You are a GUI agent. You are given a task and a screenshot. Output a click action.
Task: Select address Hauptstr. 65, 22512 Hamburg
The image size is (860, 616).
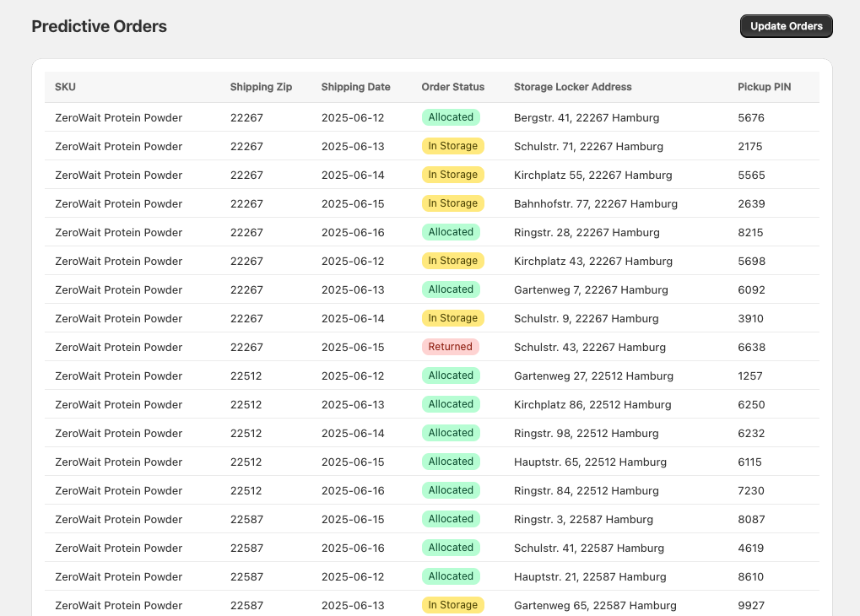[x=590, y=462]
